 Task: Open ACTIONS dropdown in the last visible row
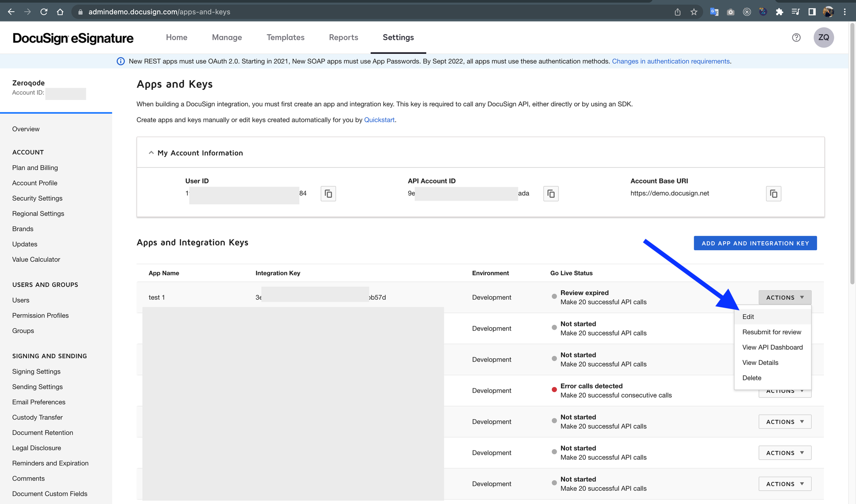tap(785, 484)
